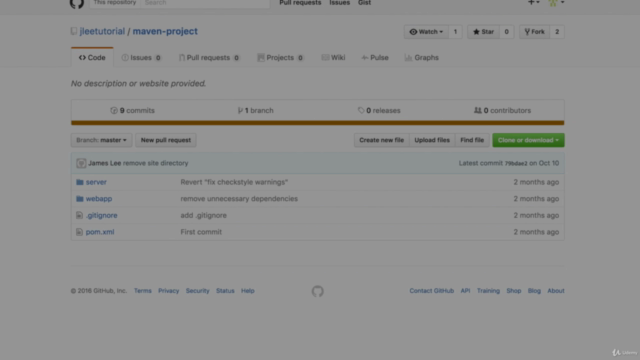Image resolution: width=640 pixels, height=360 pixels.
Task: Open the Status footer link
Action: 225,291
